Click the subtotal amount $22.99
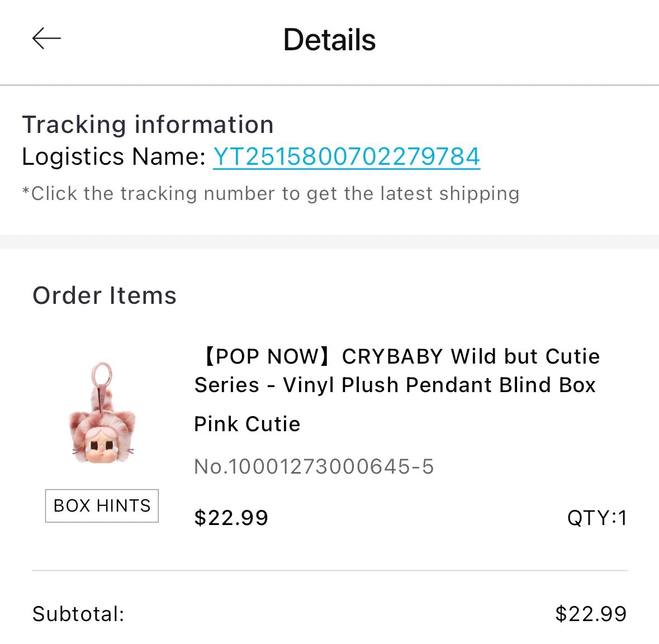 coord(590,614)
